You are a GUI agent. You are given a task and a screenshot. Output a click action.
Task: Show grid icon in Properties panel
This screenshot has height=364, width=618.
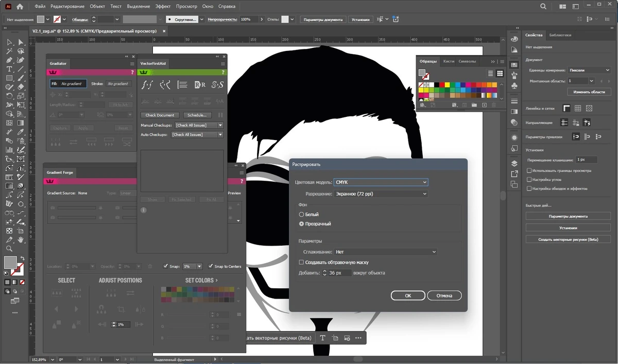coord(578,109)
